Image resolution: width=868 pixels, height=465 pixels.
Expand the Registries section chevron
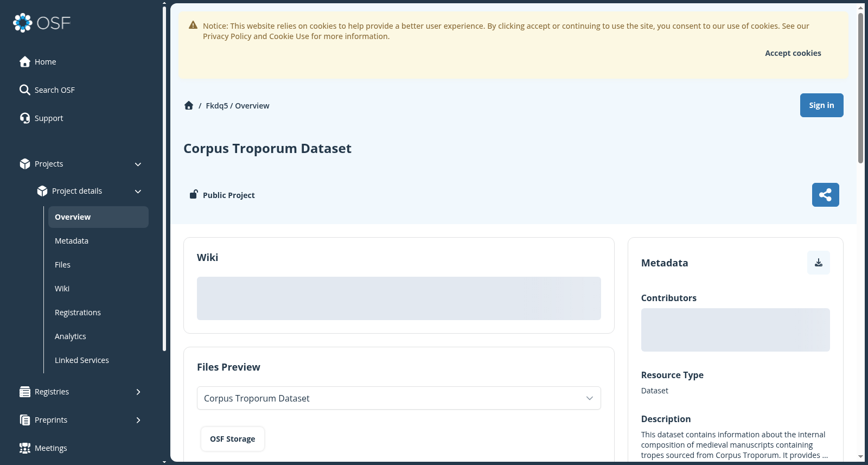pos(138,392)
